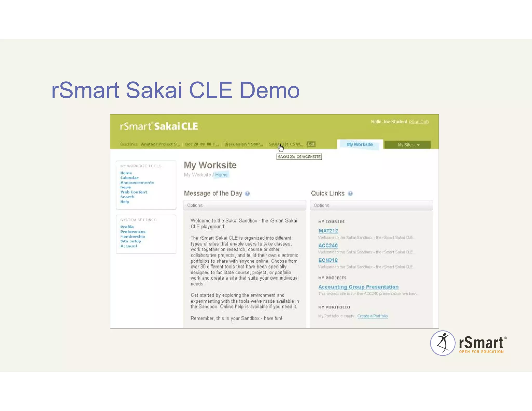Open the SAKAI 231 CS W quicklink

point(286,144)
